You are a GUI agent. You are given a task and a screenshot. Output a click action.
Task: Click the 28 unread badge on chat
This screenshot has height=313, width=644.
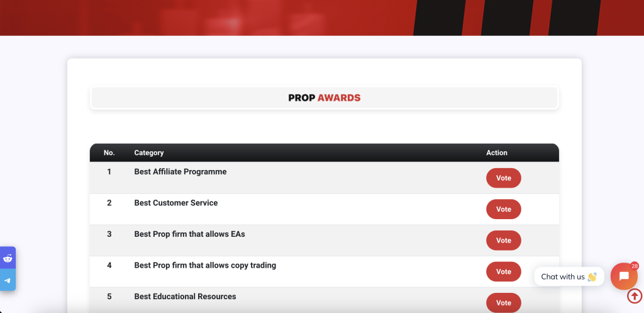pyautogui.click(x=634, y=266)
